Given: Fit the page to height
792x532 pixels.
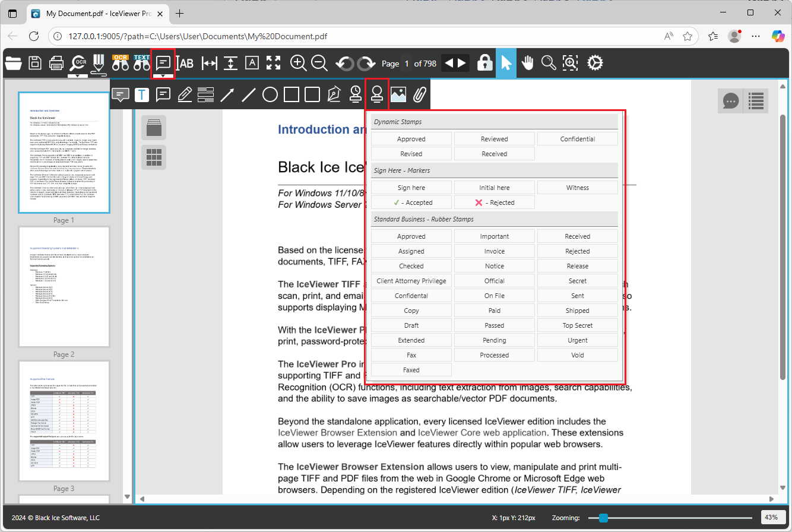Looking at the screenshot, I should point(230,63).
